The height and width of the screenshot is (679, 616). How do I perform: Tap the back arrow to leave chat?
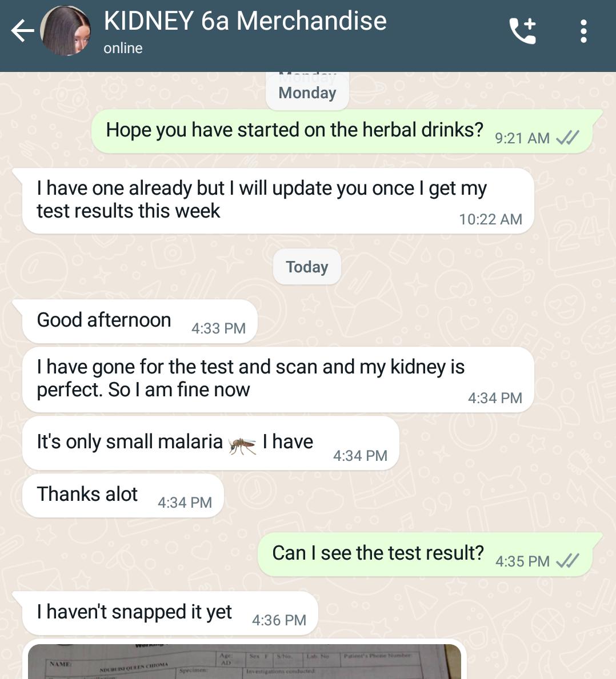(22, 31)
